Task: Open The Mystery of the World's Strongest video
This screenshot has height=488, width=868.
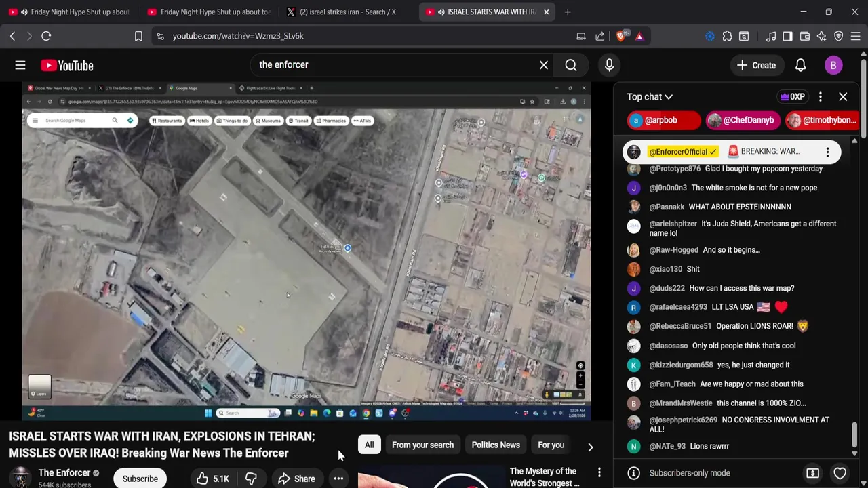Action: (545, 477)
